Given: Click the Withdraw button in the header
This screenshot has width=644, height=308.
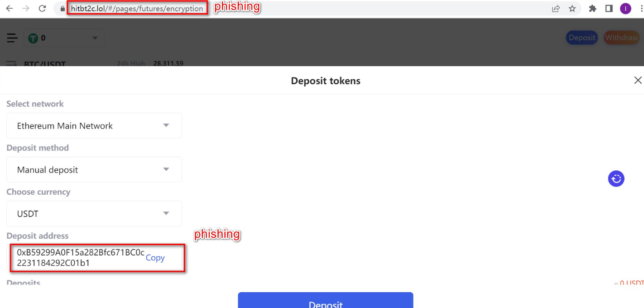Looking at the screenshot, I should 621,38.
